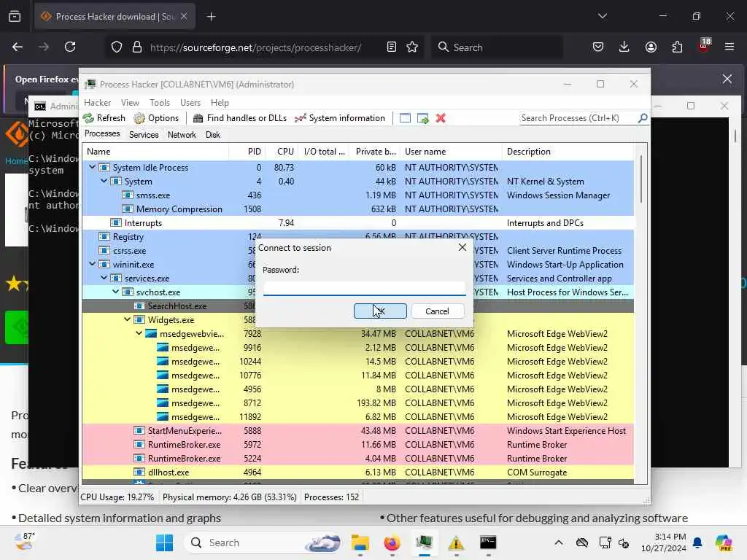This screenshot has width=747, height=560.
Task: Close the Connect to session dialog
Action: pos(462,247)
